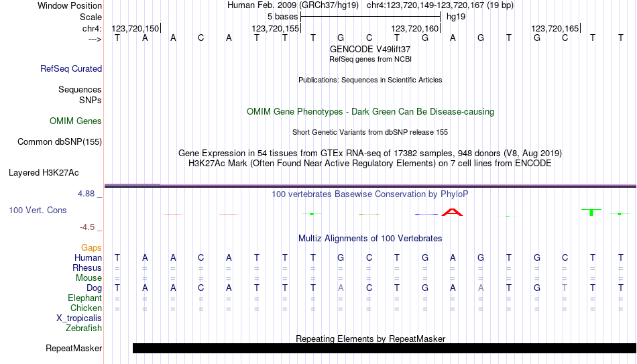Image resolution: width=637 pixels, height=364 pixels.
Task: Select the X_tropicalis alignment row label
Action: pyautogui.click(x=79, y=318)
